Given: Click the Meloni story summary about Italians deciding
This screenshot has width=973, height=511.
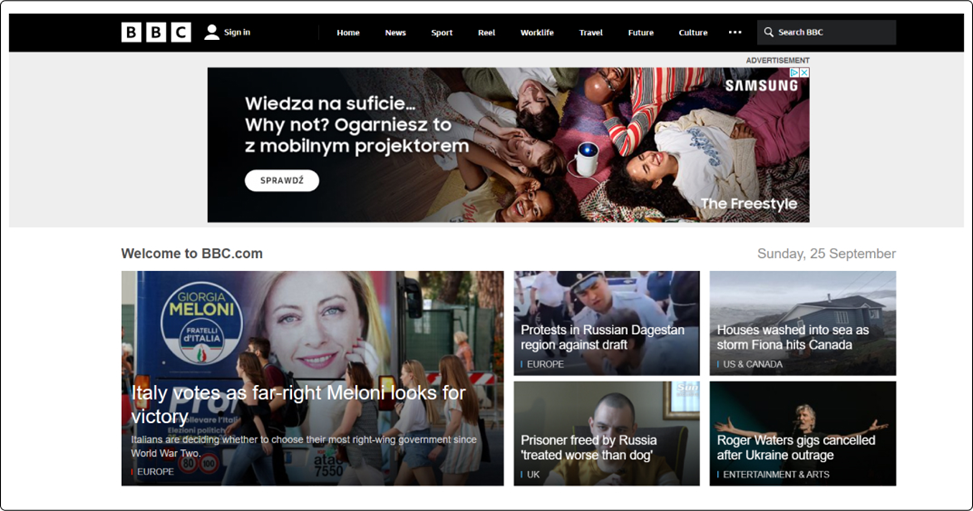Looking at the screenshot, I should [x=303, y=446].
